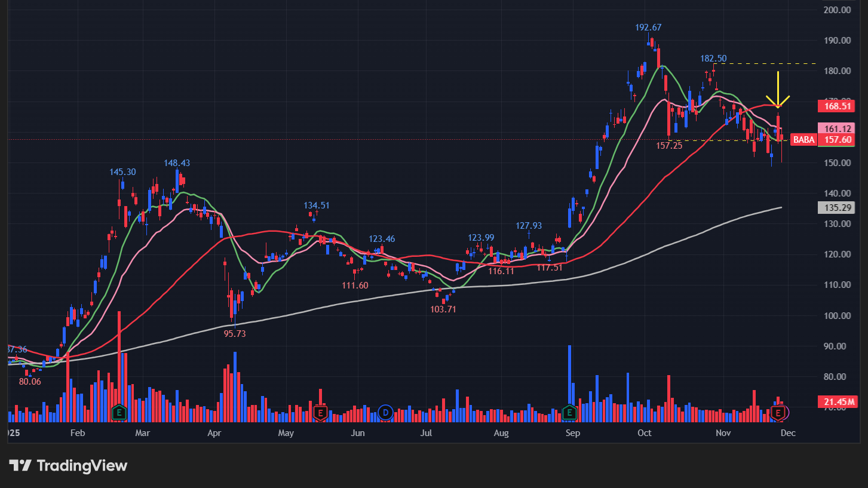The height and width of the screenshot is (488, 868).
Task: Select the yellow arrow drawing
Action: click(x=778, y=90)
